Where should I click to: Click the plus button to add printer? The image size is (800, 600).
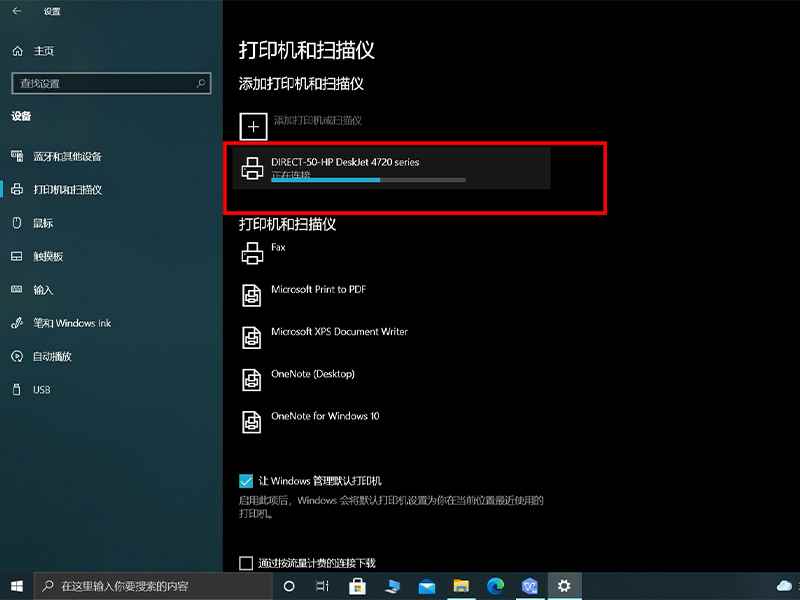pos(253,126)
